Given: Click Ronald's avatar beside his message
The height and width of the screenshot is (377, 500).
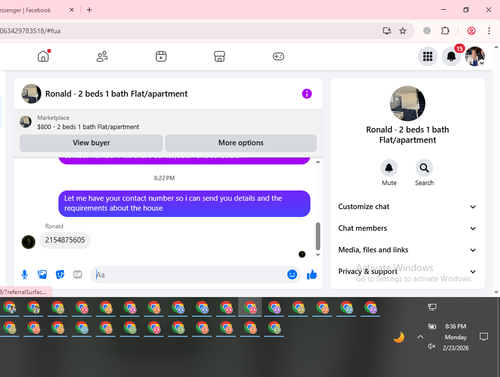Looking at the screenshot, I should (x=28, y=242).
